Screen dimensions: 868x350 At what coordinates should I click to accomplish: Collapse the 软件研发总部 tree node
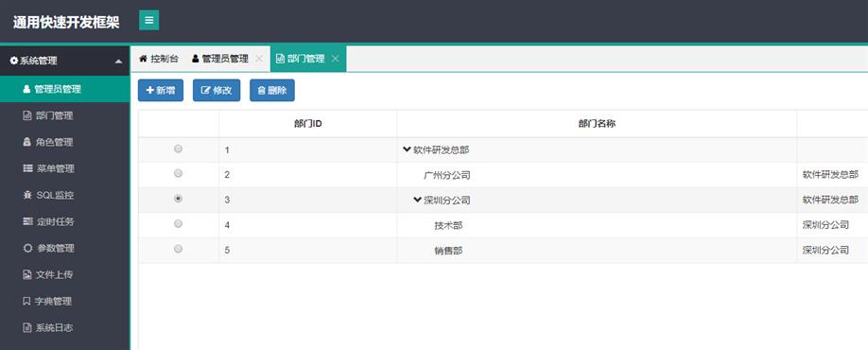pos(407,149)
